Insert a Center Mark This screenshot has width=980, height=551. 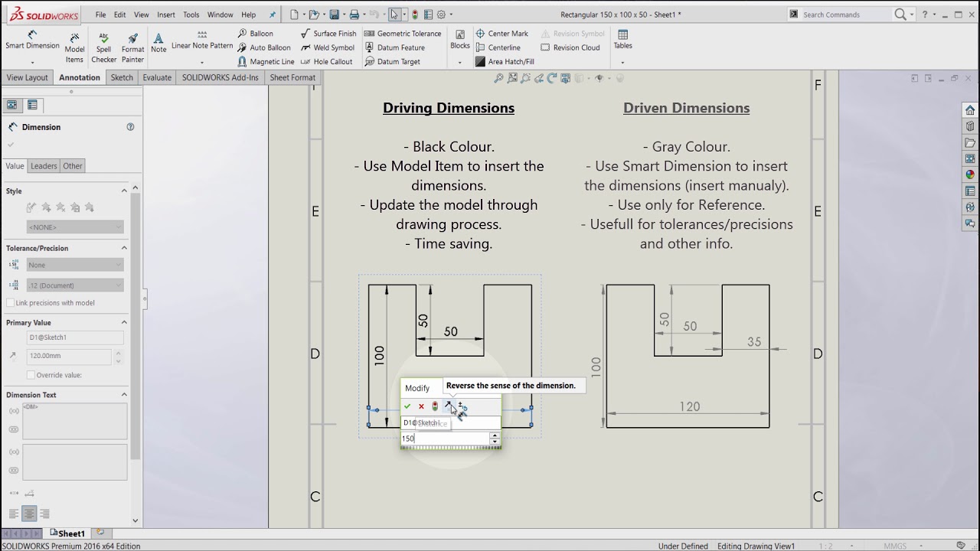tap(501, 34)
